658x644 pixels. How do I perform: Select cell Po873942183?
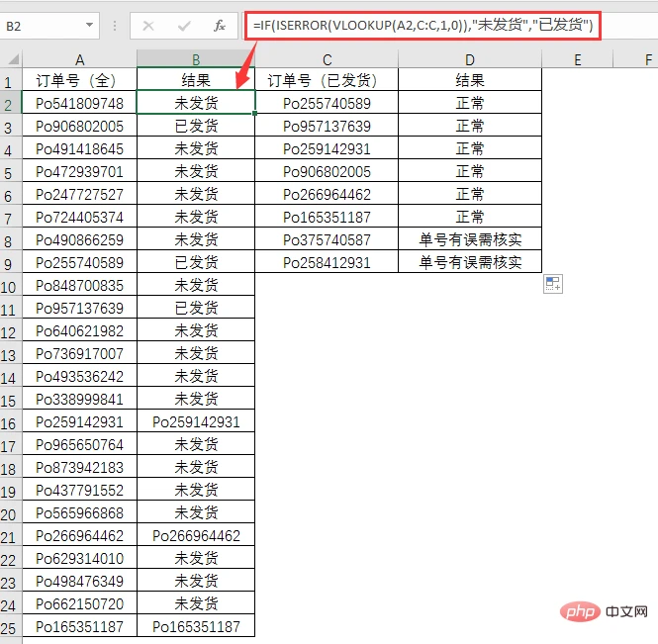pos(80,467)
